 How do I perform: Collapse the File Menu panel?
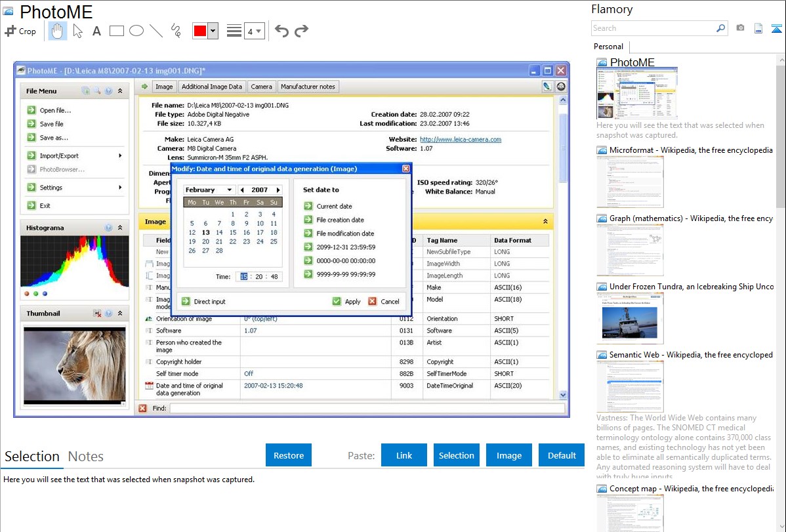[x=120, y=91]
